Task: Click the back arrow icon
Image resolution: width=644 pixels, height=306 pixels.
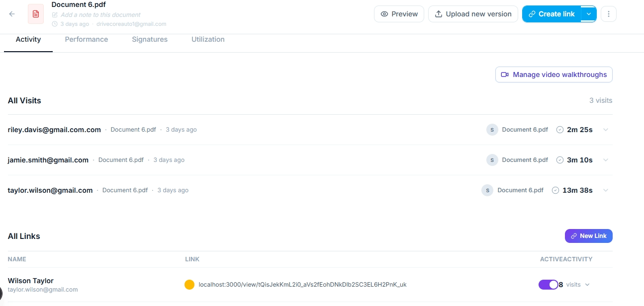Action: 11,13
